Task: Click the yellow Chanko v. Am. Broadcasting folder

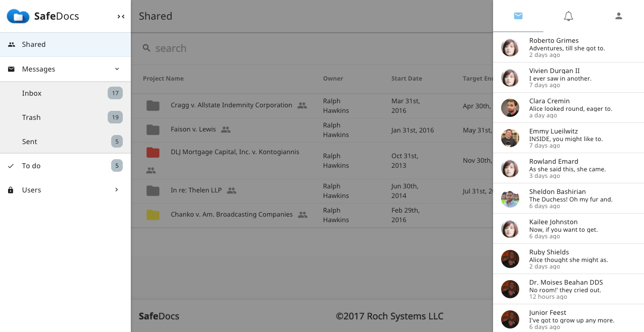Action: (x=153, y=215)
